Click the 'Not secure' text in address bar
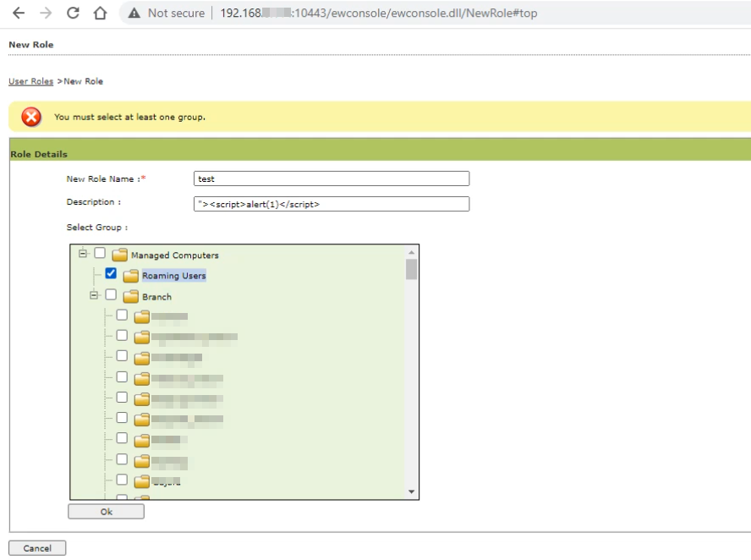This screenshot has height=560, width=751. pos(176,14)
